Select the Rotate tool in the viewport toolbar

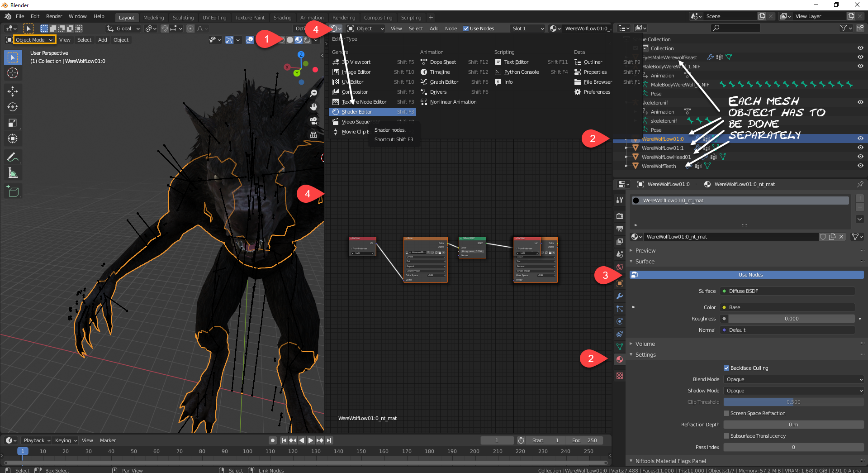coord(13,107)
